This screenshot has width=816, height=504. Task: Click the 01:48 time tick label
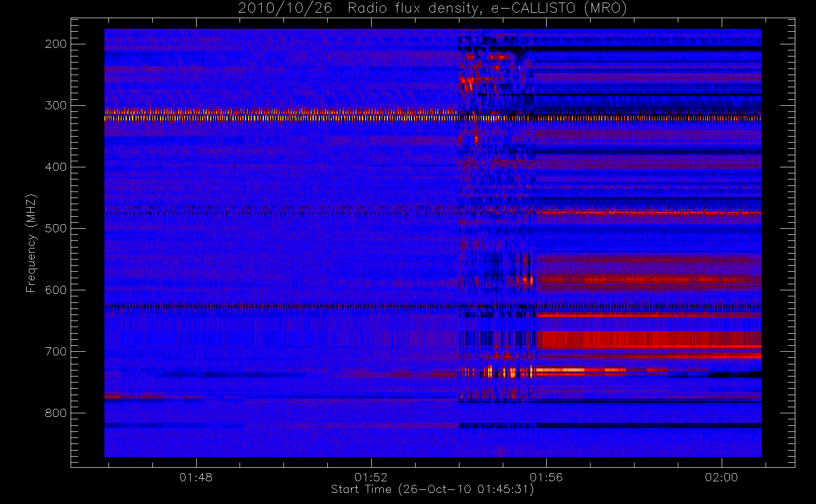pos(196,477)
